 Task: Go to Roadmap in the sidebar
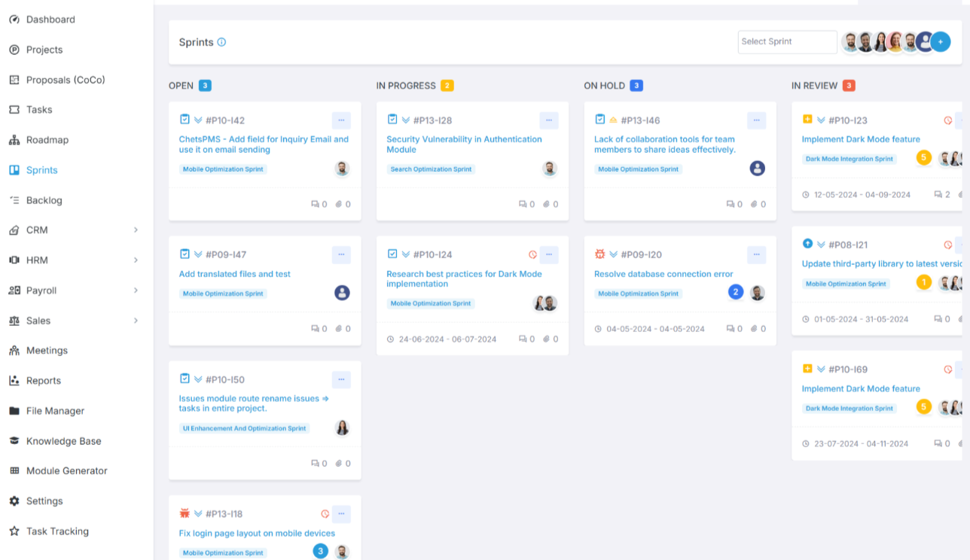tap(47, 140)
